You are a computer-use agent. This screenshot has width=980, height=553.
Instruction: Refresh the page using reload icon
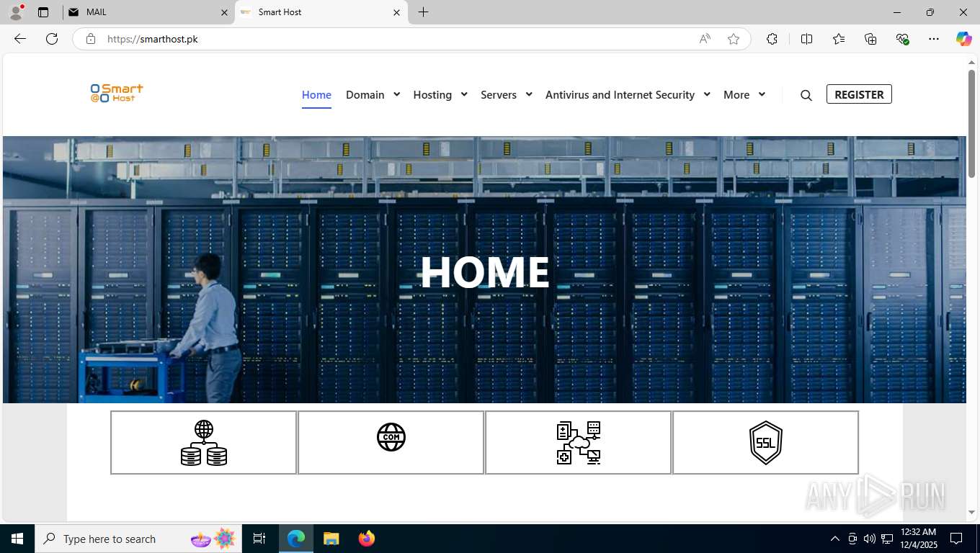coord(52,39)
